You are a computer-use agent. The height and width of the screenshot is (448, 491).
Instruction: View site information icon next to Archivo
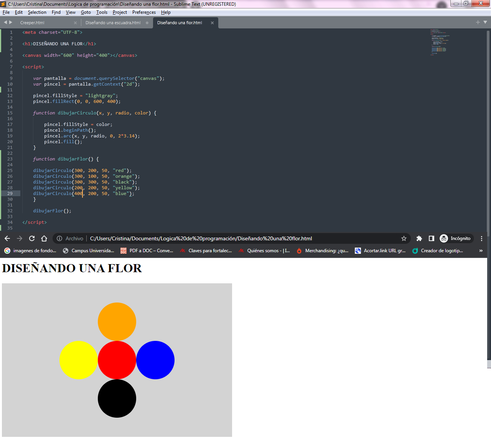pos(59,238)
